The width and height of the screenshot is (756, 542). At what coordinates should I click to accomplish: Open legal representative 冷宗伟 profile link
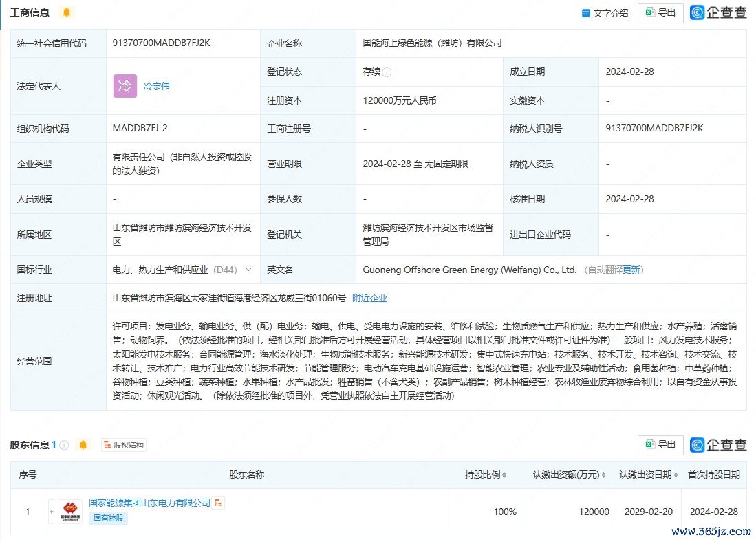tap(156, 86)
